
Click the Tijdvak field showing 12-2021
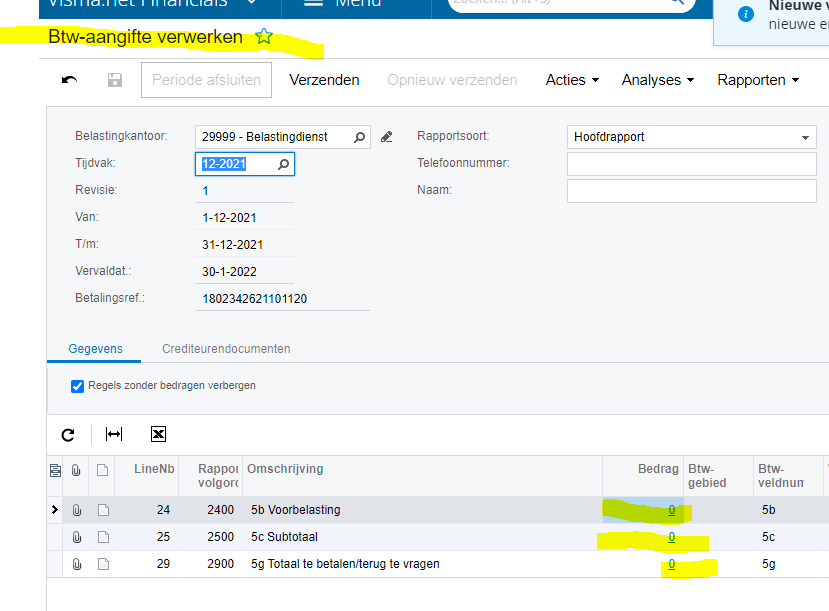pyautogui.click(x=245, y=164)
